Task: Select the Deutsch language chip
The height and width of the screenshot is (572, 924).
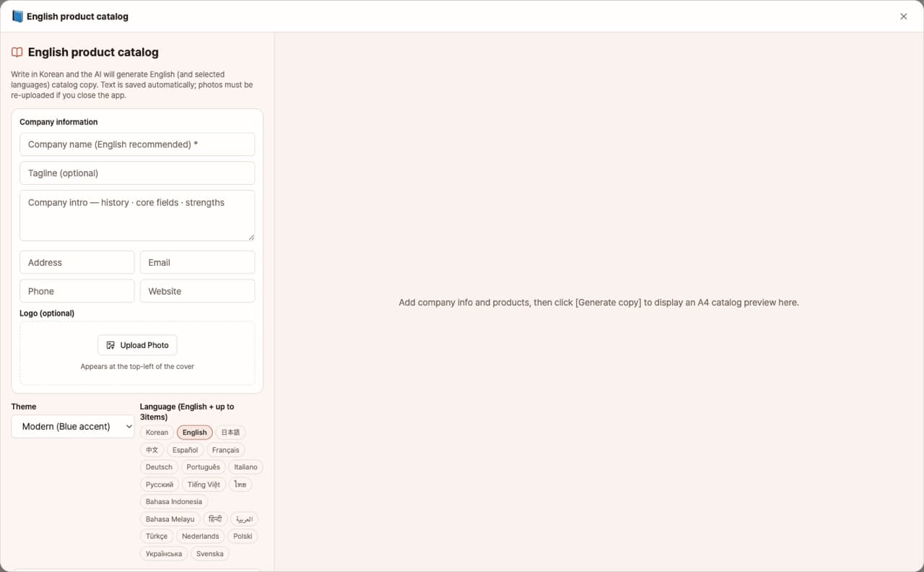Action: [x=159, y=467]
